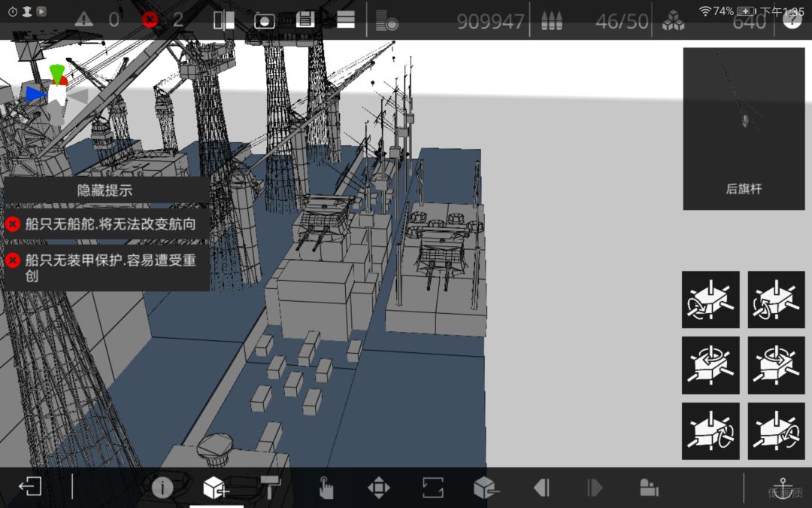Save the ship with the floppy disk icon
The height and width of the screenshot is (508, 812).
click(x=305, y=20)
